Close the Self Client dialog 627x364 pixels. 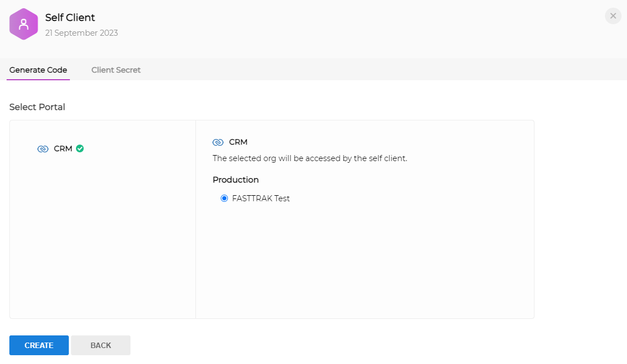[613, 16]
